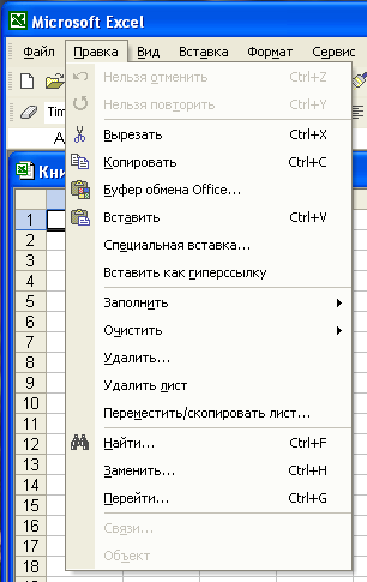Viewport: 367px width, 582px height.
Task: Click the binoculars Find icon
Action: click(80, 442)
